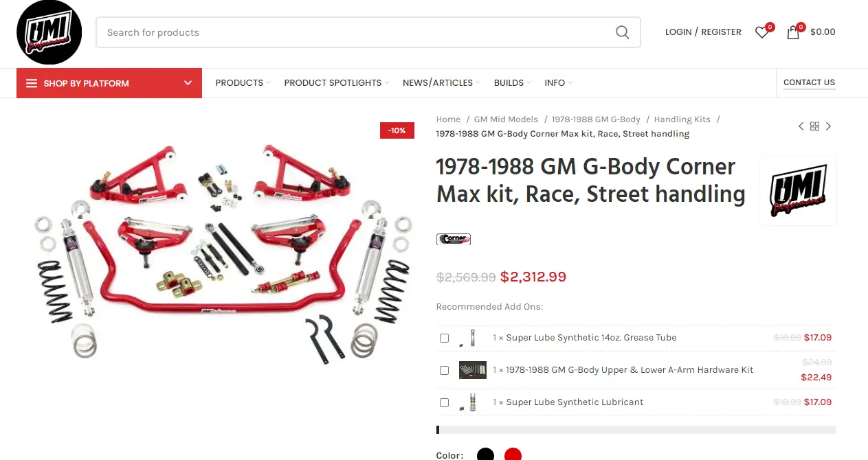Click the UMI Performance logo in header

(x=49, y=32)
